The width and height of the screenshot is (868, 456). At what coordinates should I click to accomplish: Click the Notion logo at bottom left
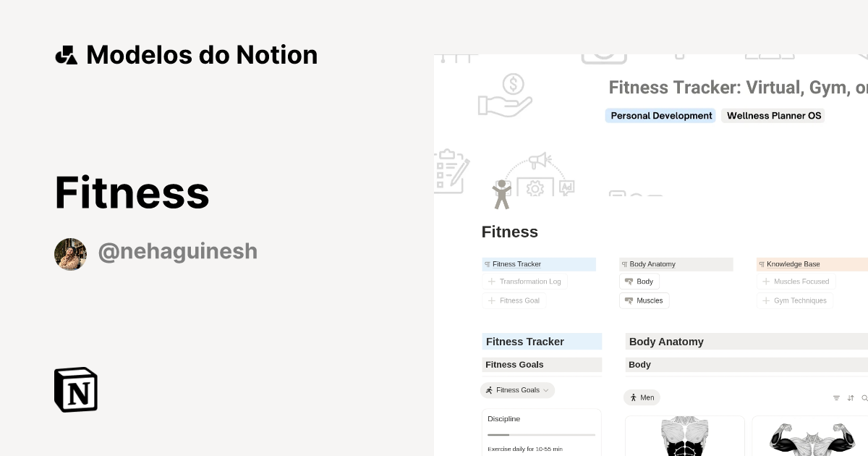pos(75,389)
